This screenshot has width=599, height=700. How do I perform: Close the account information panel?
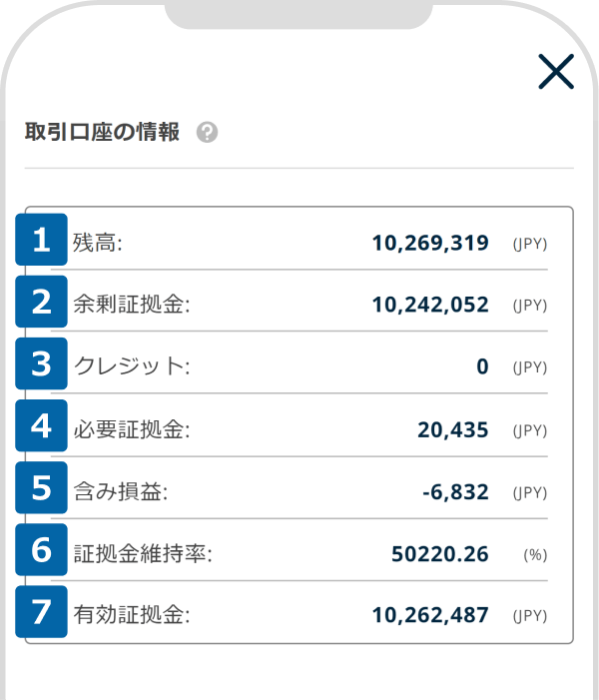[556, 72]
